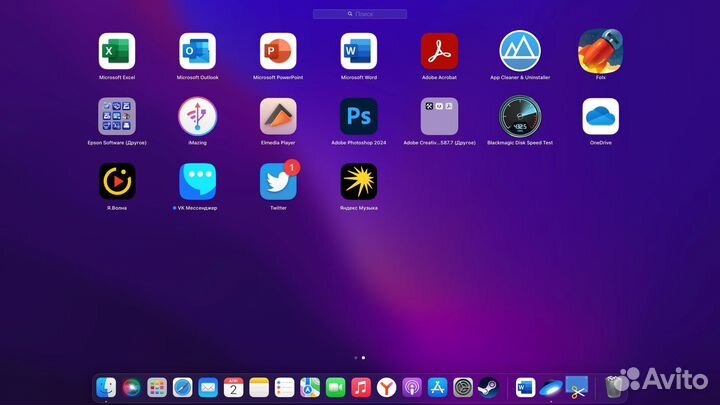Launch Microsoft Word in the Launchpad grid
Image resolution: width=720 pixels, height=405 pixels.
pyautogui.click(x=359, y=51)
